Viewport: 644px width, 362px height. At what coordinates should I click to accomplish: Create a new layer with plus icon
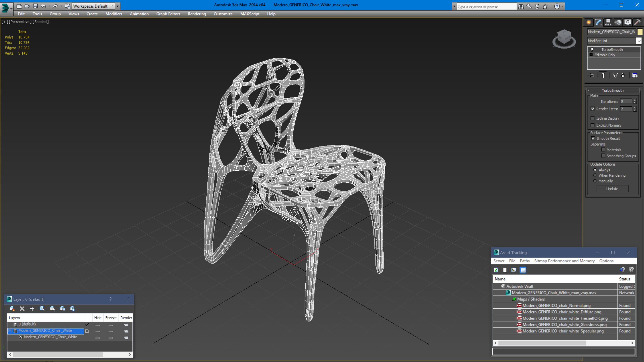32,309
